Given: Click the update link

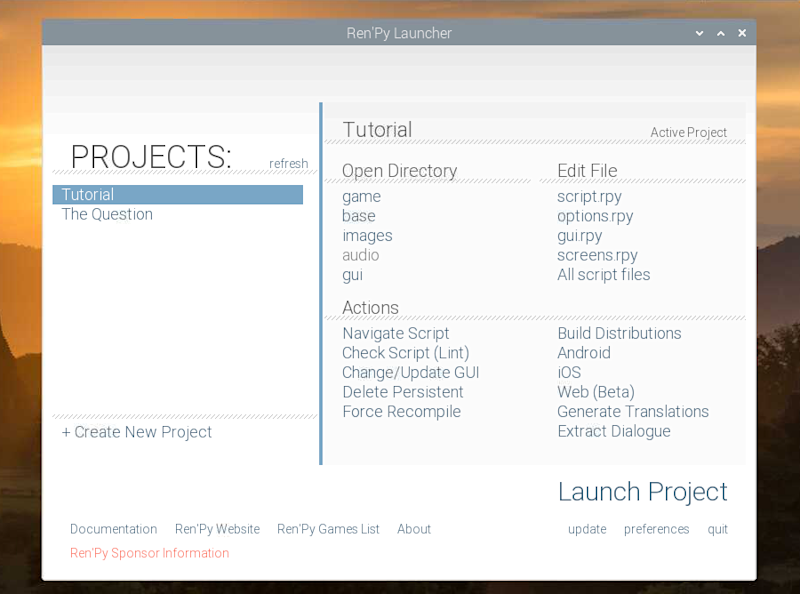Looking at the screenshot, I should coord(587,529).
